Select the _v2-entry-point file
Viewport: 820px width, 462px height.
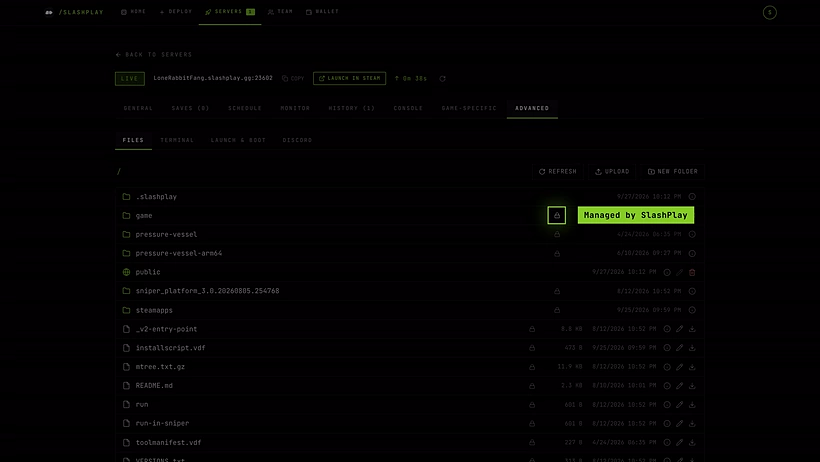[166, 329]
